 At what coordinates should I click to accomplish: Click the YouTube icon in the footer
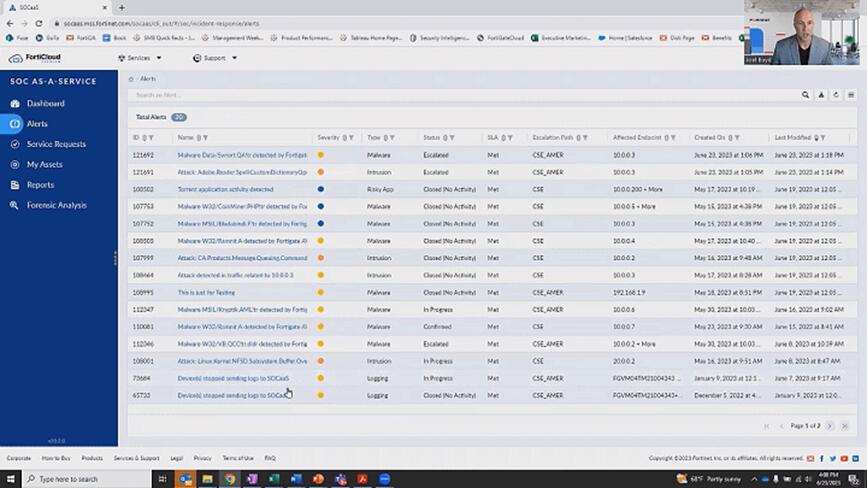844,459
